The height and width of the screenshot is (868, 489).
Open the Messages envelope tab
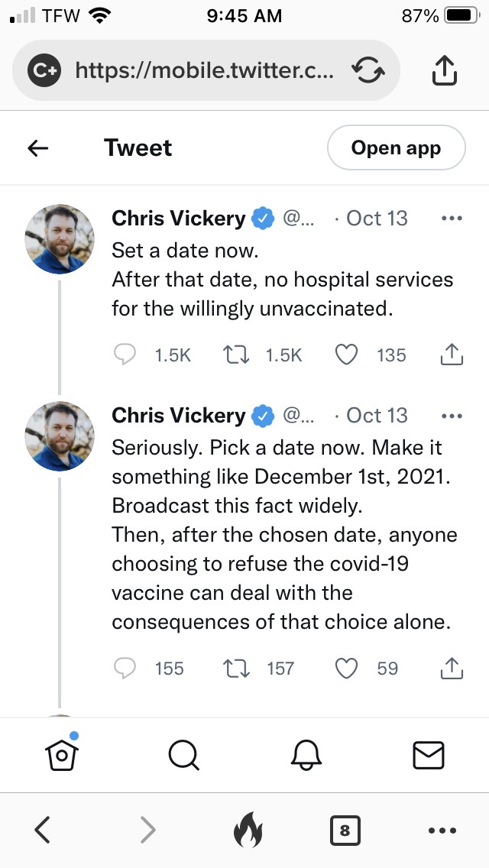point(428,755)
